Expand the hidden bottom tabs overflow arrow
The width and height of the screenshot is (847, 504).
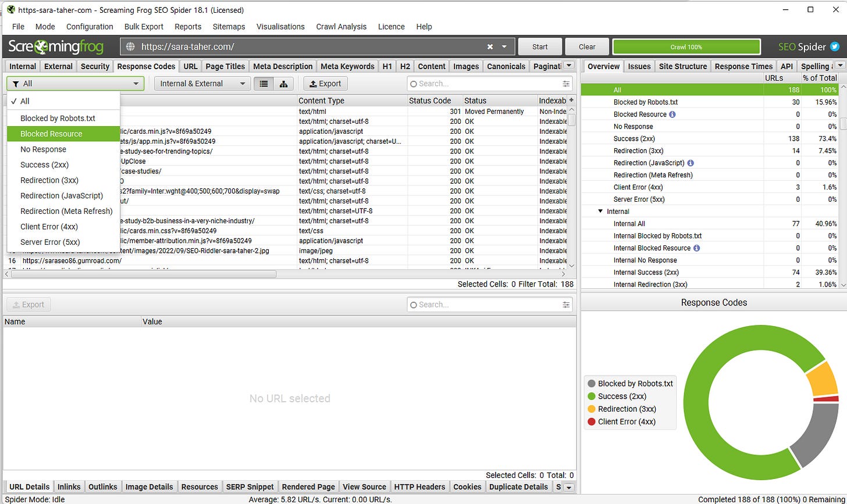[x=569, y=487]
